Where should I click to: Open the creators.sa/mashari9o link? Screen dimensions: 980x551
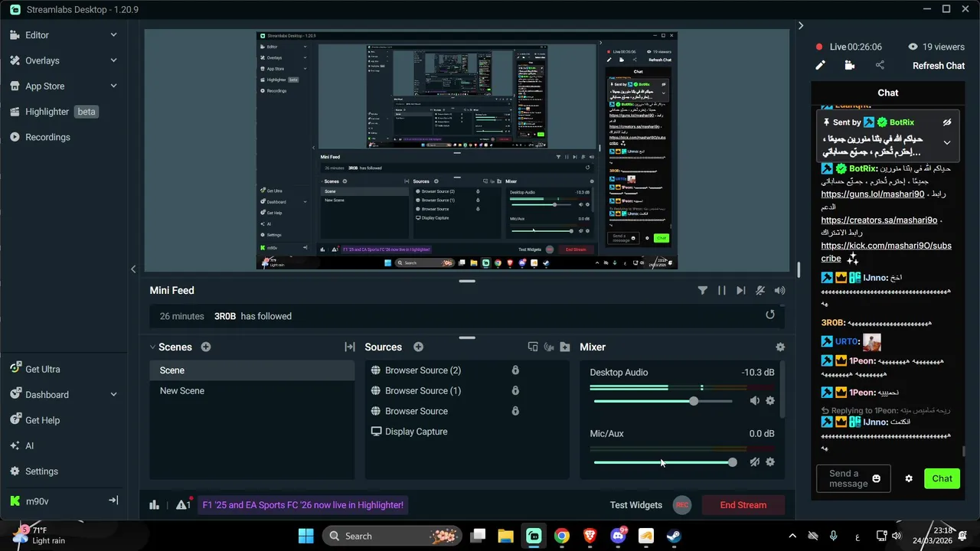tap(879, 220)
